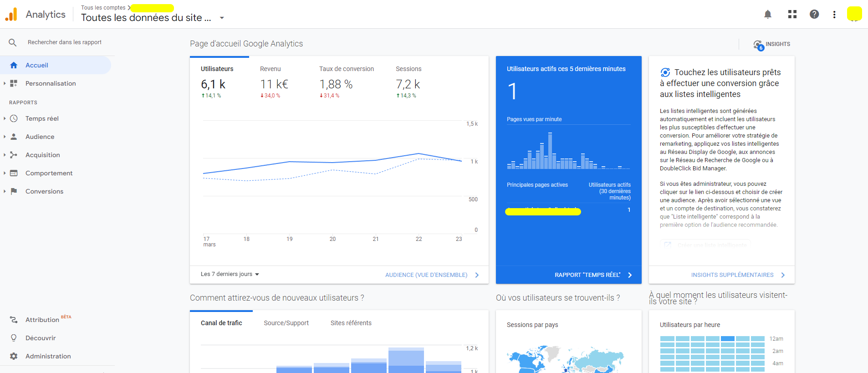Click the search magnifier icon

[x=13, y=42]
